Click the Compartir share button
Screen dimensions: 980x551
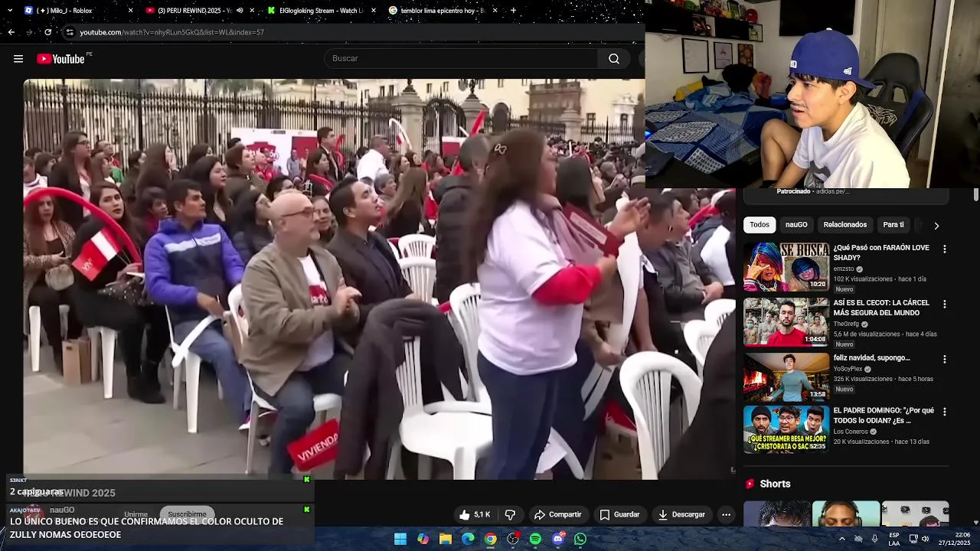pyautogui.click(x=558, y=514)
